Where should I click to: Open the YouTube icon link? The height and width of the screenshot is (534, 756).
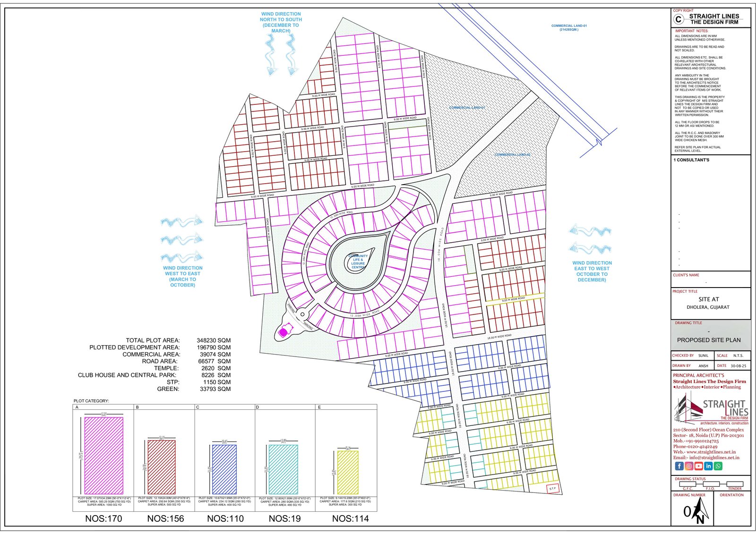(x=698, y=466)
